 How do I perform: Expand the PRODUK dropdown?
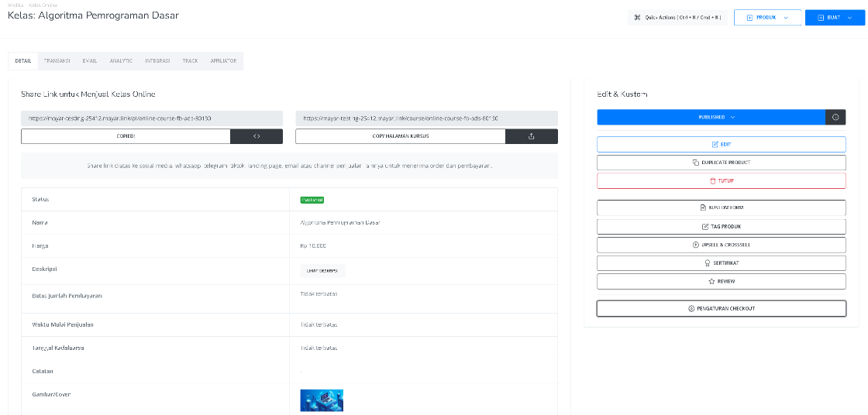tap(768, 18)
